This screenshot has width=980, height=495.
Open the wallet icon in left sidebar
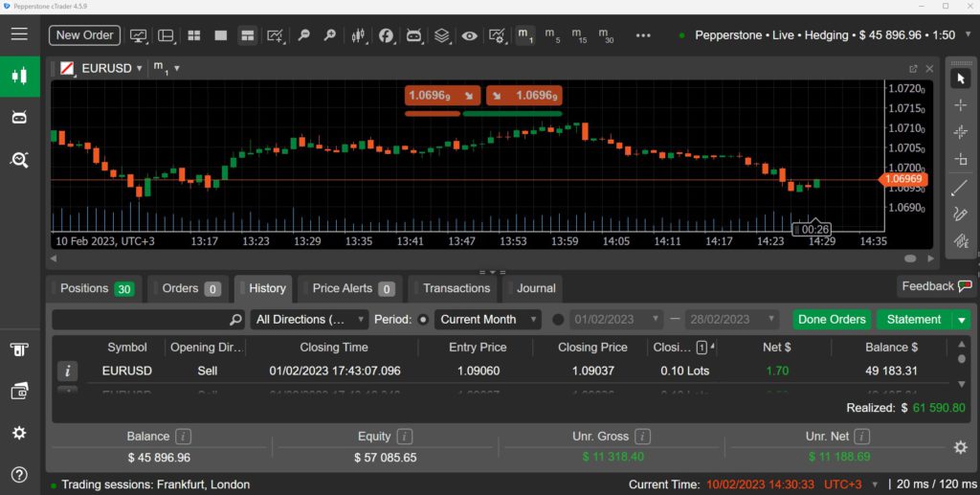(19, 392)
